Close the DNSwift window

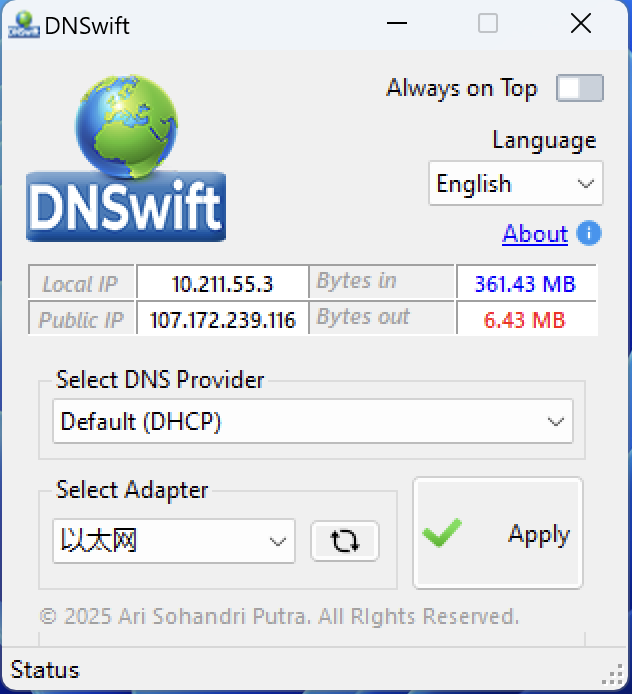(581, 23)
